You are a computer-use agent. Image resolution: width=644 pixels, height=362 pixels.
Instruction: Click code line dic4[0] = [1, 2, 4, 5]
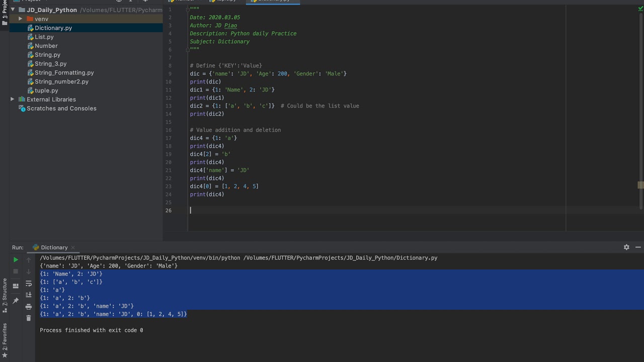point(224,186)
